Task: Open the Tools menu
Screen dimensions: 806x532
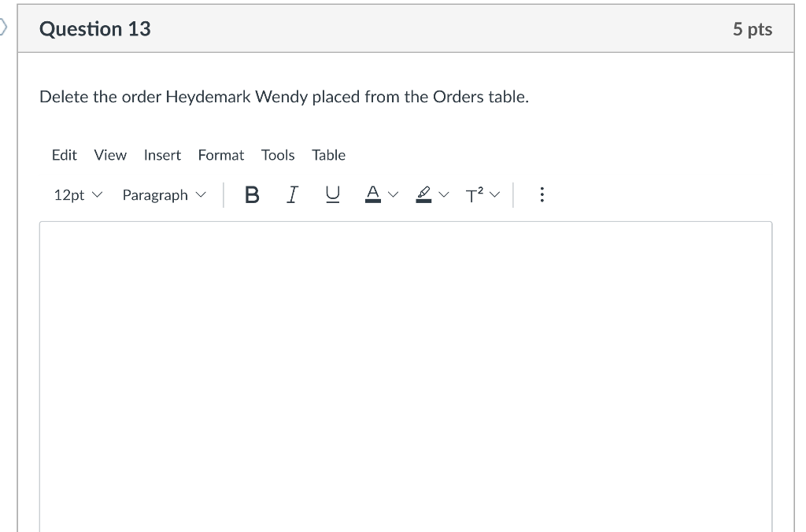Action: 278,155
